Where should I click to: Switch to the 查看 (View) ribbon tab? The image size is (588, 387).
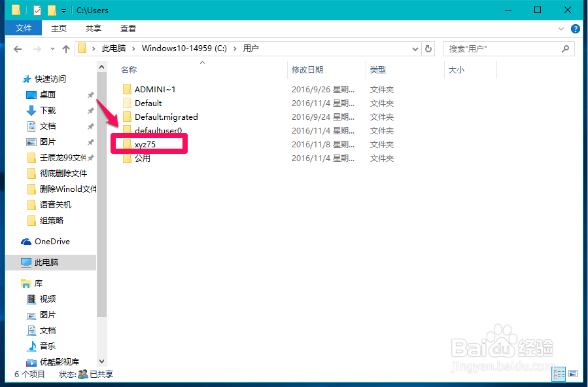[128, 28]
